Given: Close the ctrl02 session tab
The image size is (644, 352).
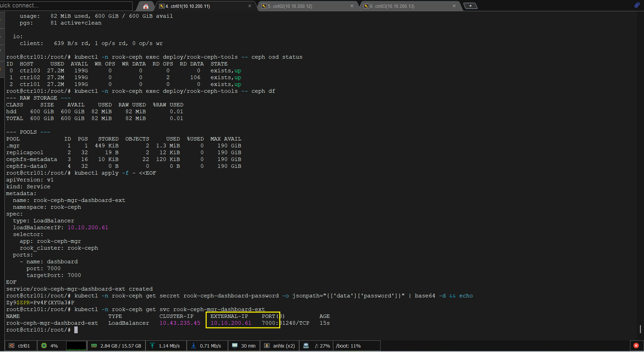Looking at the screenshot, I should click(x=352, y=6).
